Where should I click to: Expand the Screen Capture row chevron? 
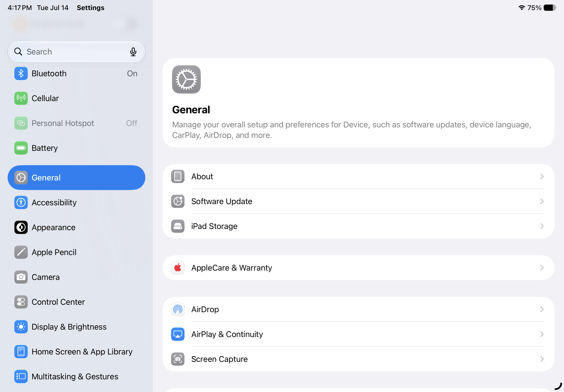542,359
